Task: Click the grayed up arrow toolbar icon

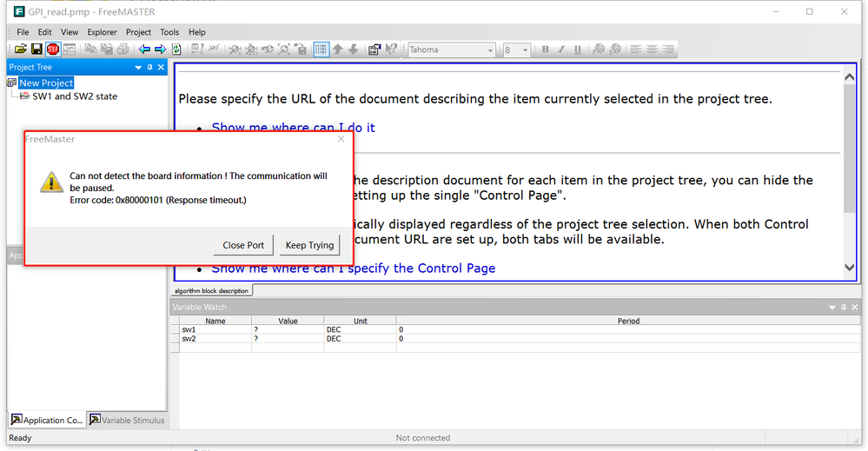Action: click(338, 50)
